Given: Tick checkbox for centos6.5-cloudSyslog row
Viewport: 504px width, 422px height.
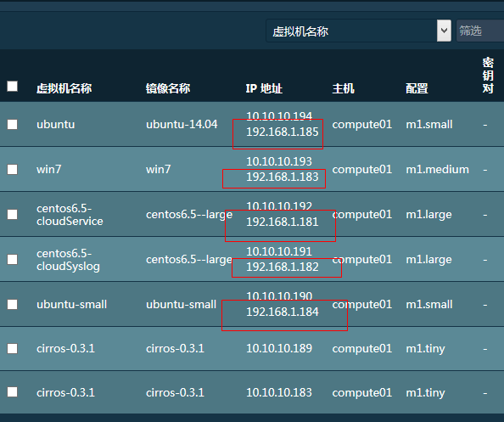Looking at the screenshot, I should tap(13, 260).
